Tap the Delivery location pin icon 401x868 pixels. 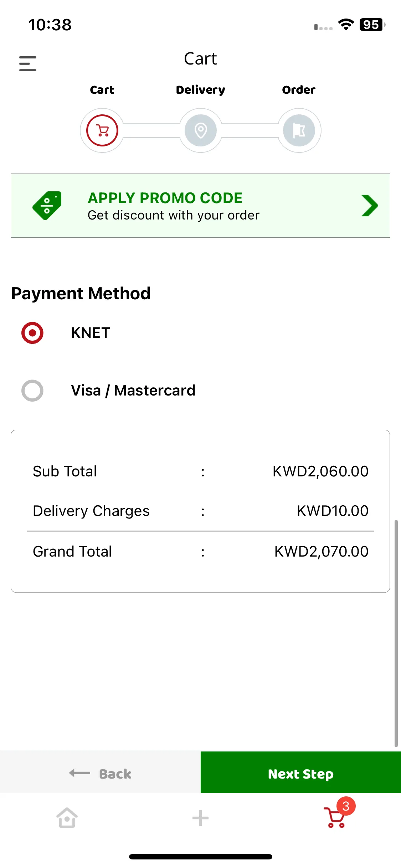(201, 130)
